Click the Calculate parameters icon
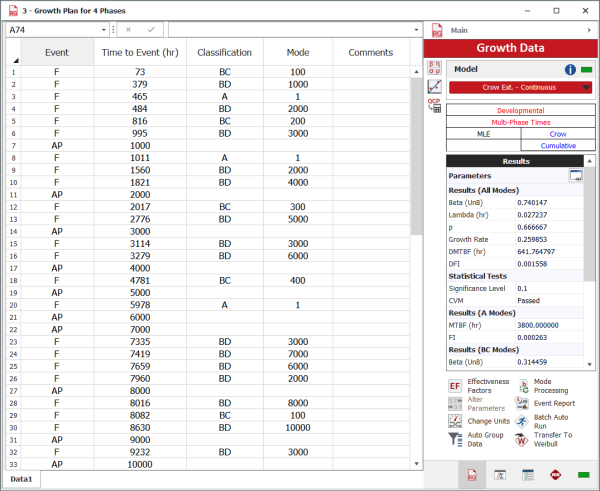This screenshot has width=600, height=491. coord(435,68)
